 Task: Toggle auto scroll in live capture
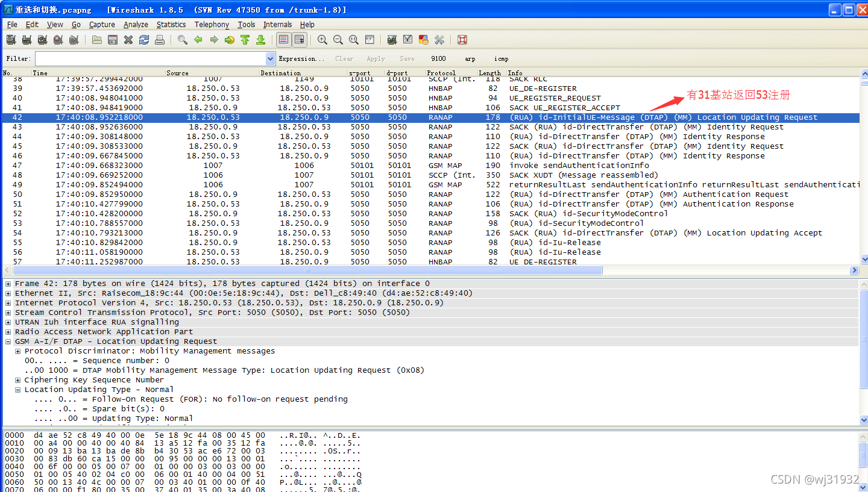click(x=300, y=40)
